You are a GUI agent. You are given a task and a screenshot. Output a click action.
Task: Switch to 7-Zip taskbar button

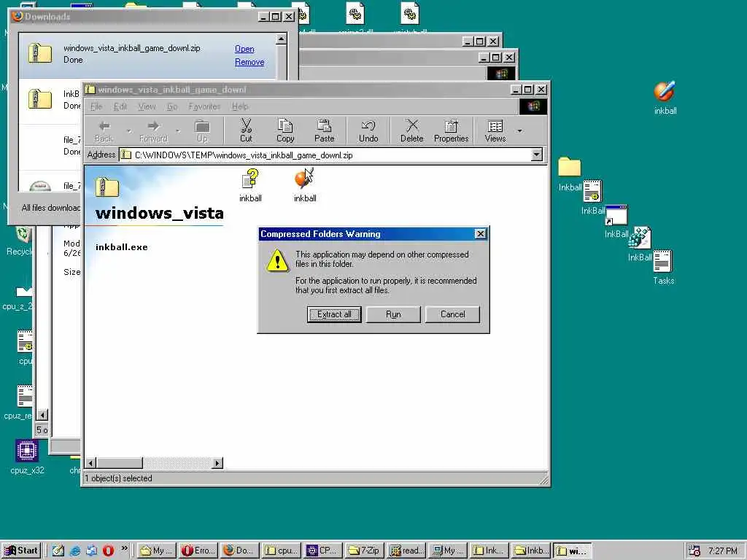[364, 551]
